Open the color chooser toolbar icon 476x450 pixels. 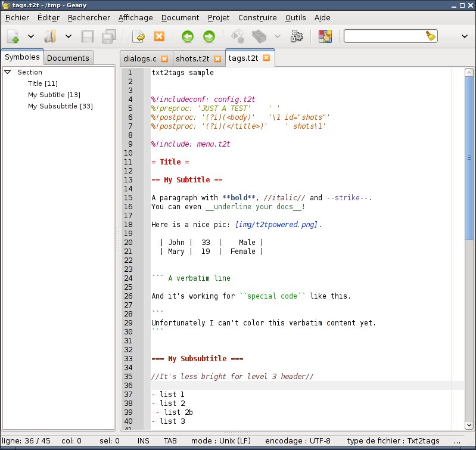(325, 36)
